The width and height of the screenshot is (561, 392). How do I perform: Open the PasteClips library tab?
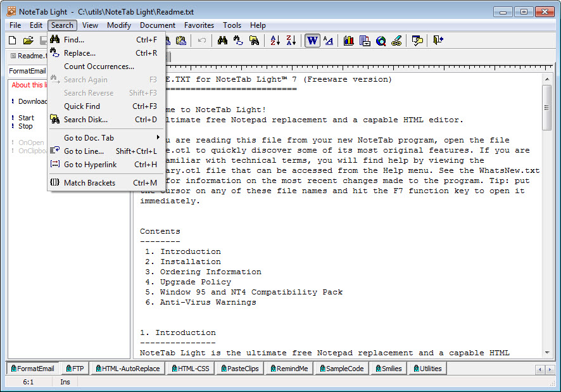(240, 369)
